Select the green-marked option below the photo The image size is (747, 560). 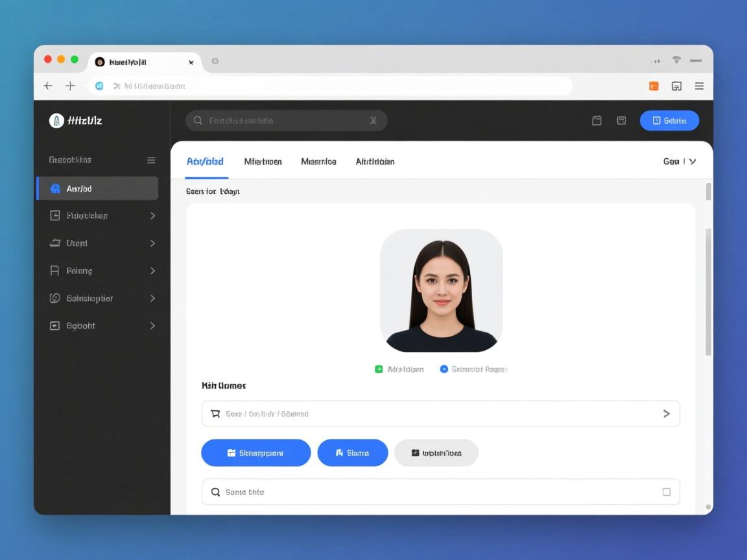click(379, 369)
